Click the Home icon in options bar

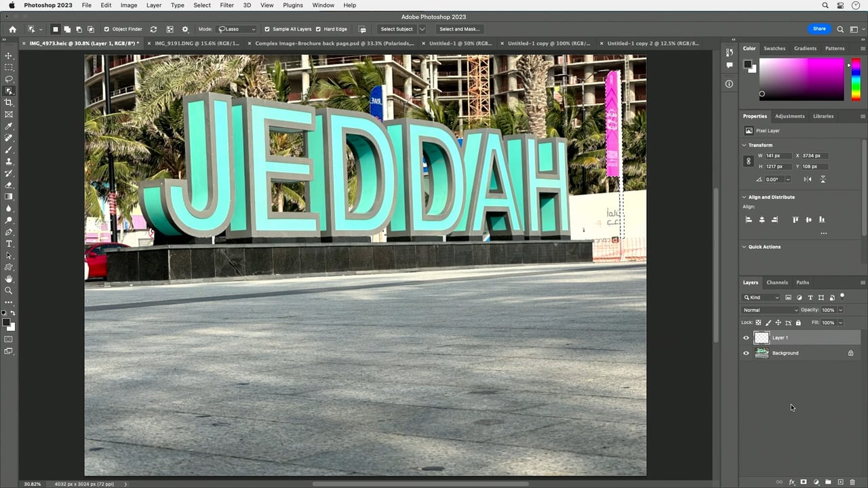(x=12, y=29)
